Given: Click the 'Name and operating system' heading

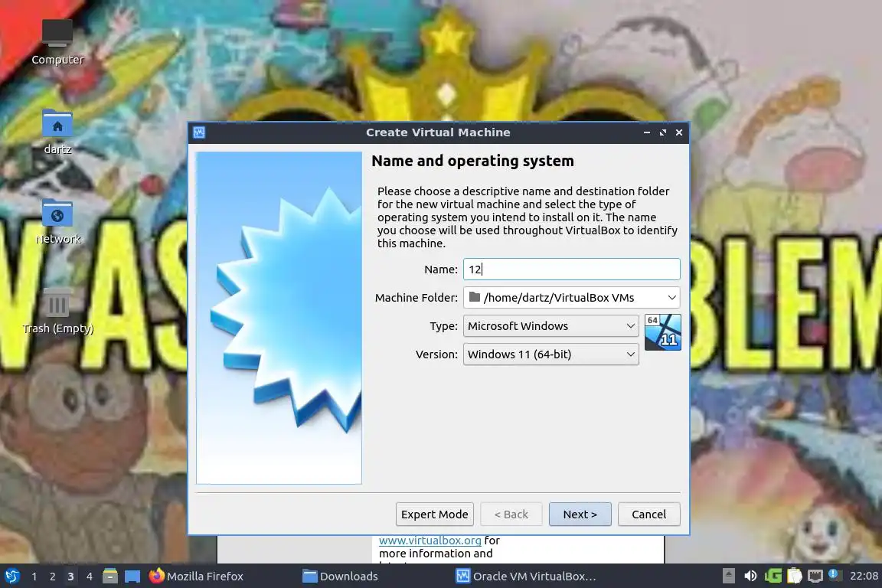Looking at the screenshot, I should pos(472,161).
